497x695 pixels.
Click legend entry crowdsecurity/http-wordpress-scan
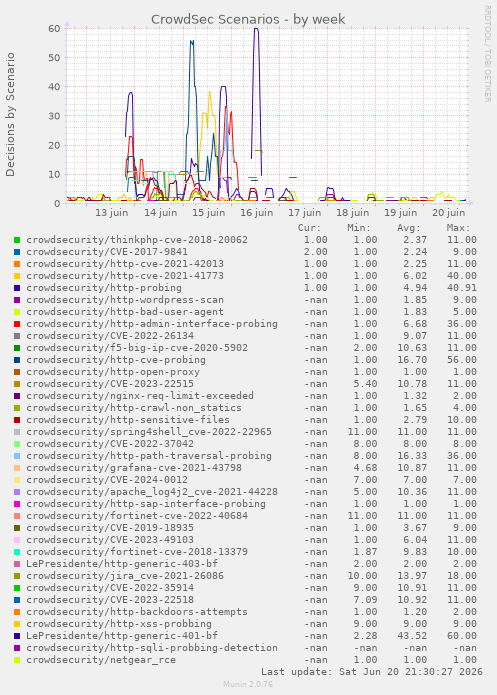125,300
